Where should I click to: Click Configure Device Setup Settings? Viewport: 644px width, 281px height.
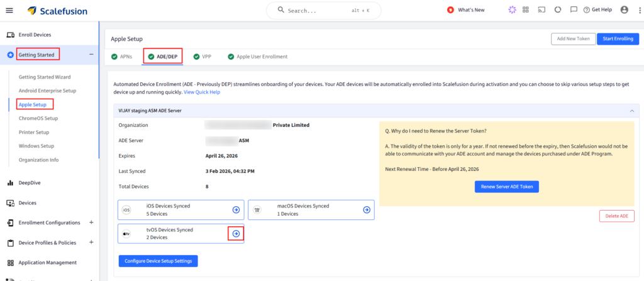click(158, 262)
